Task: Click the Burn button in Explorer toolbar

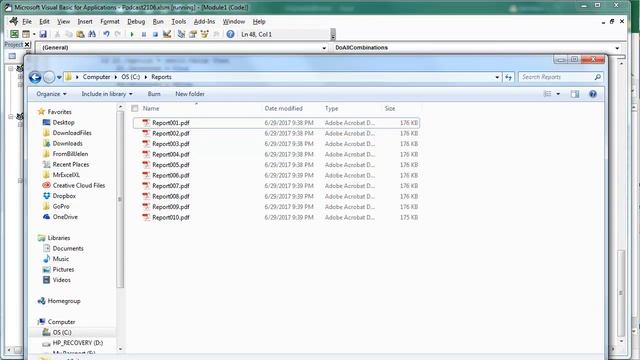Action: (154, 94)
